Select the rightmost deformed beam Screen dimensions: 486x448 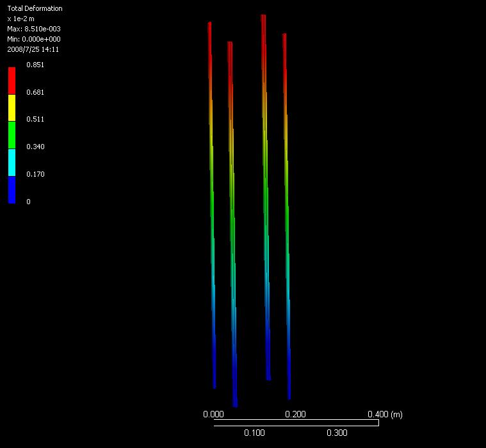coord(287,216)
